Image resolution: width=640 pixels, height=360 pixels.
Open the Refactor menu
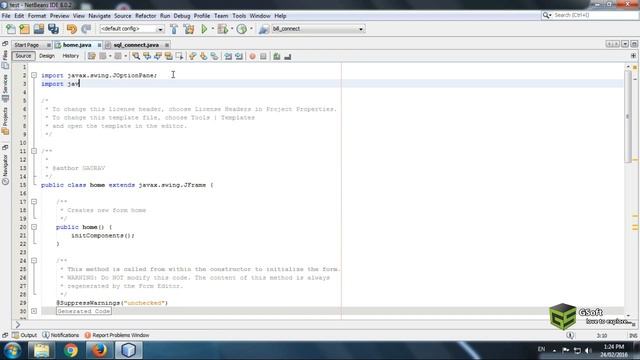146,16
